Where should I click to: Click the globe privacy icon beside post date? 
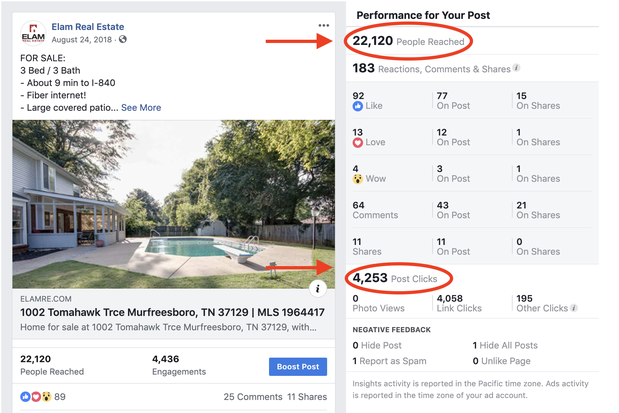(123, 38)
